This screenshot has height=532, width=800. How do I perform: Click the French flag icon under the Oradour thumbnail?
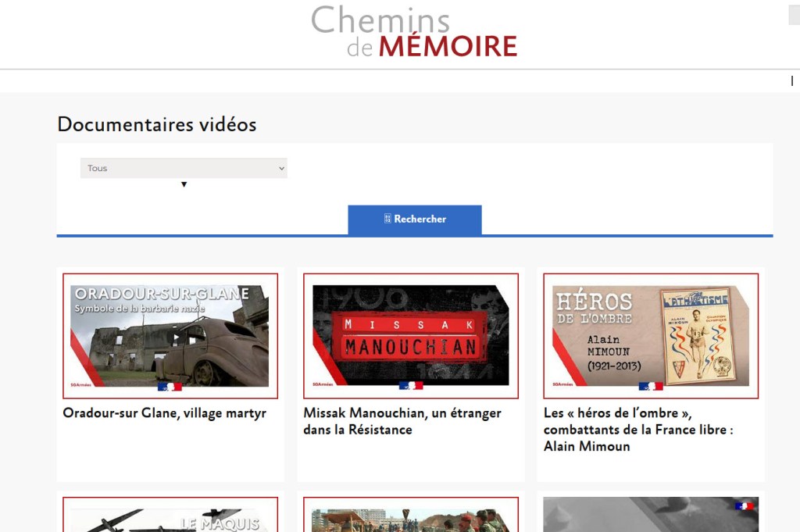pos(170,387)
